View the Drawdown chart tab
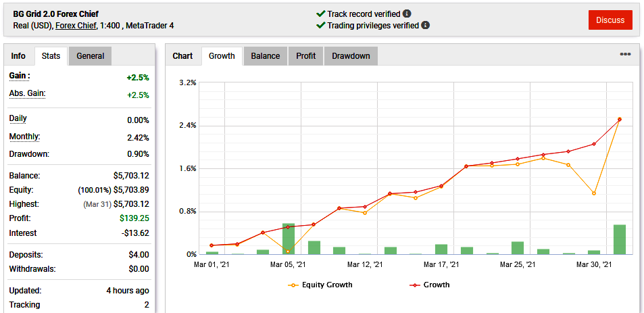 pos(351,56)
